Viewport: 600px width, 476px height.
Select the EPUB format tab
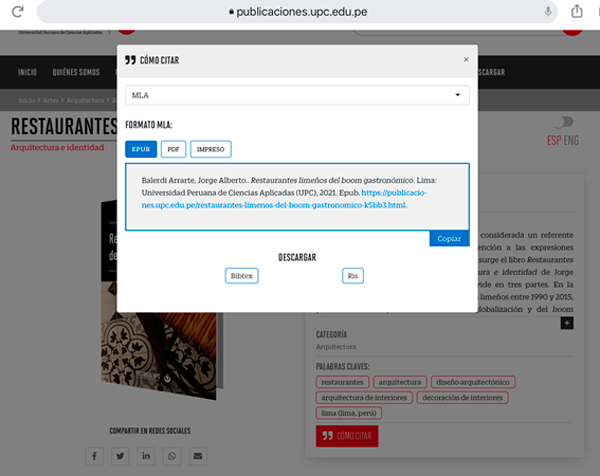[x=141, y=149]
